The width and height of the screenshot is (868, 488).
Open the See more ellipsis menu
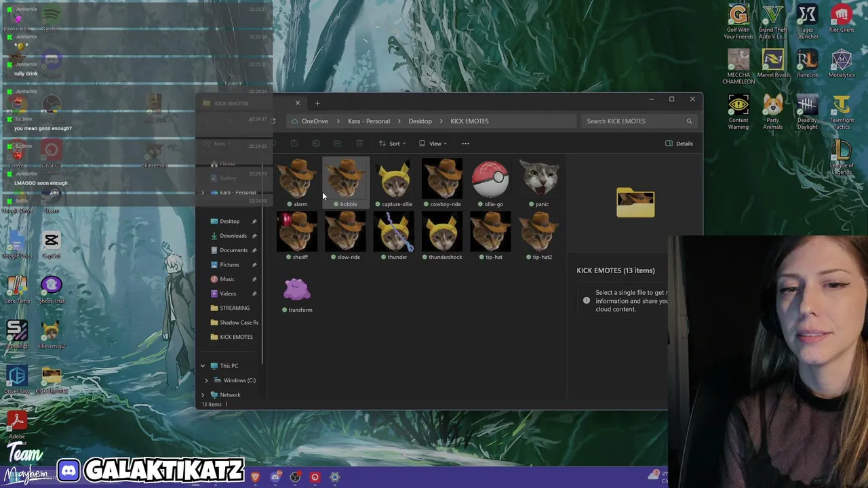tap(465, 144)
